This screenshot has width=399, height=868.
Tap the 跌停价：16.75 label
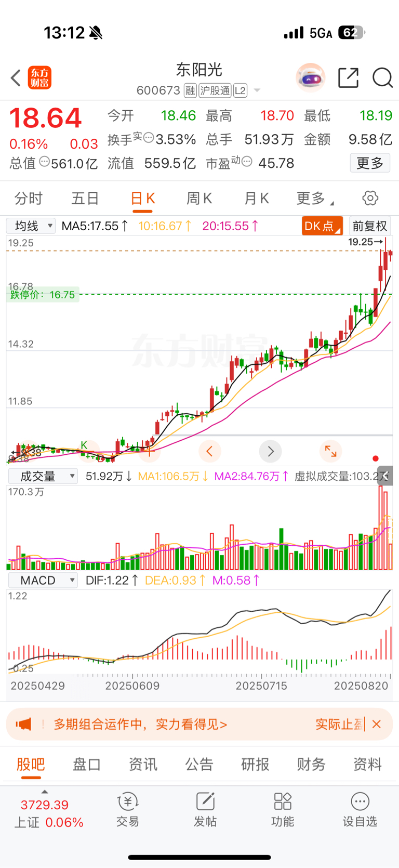43,295
